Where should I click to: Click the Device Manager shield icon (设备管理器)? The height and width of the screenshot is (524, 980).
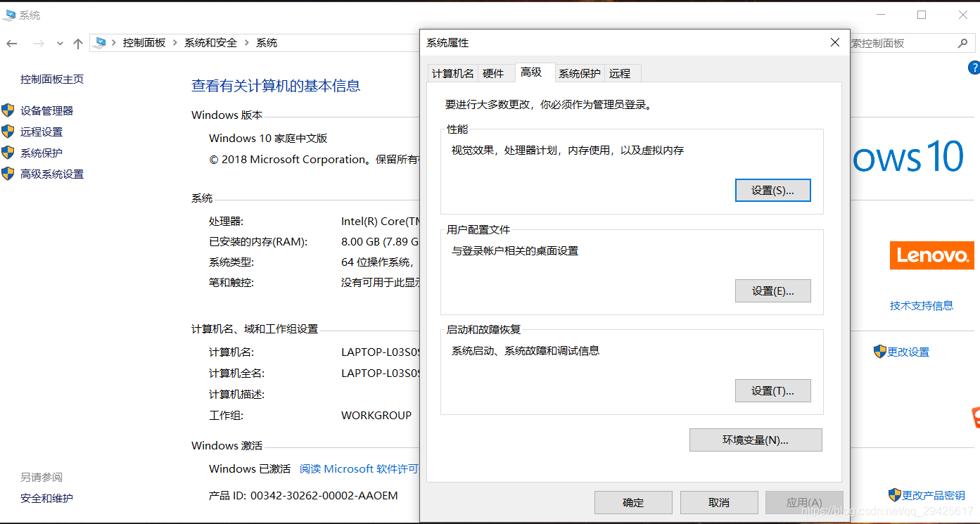pyautogui.click(x=8, y=110)
